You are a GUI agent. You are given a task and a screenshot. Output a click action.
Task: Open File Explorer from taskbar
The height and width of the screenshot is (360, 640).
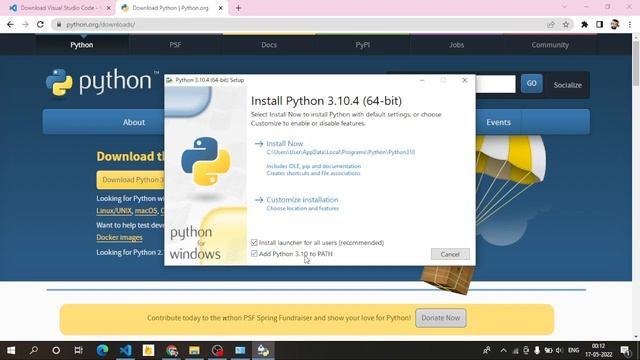194,350
